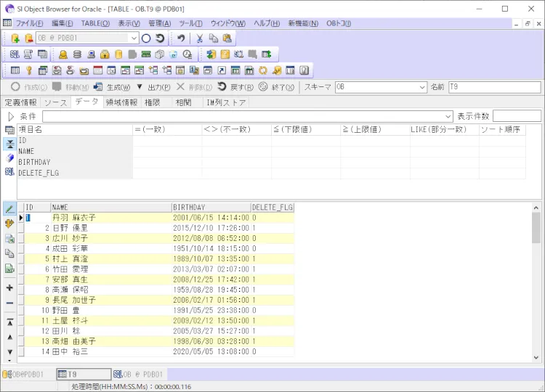Image resolution: width=545 pixels, height=392 pixels.
Task: Click the undo arrow icon in top toolbar
Action: 181,38
